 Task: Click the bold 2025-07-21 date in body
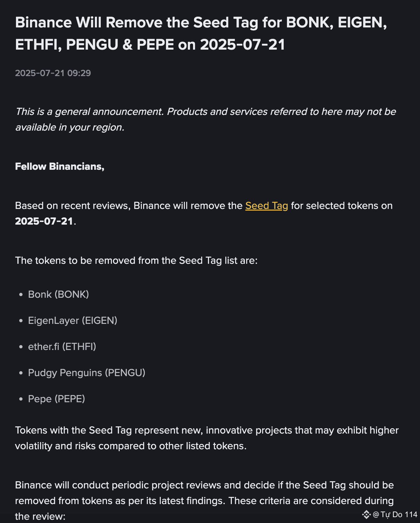click(x=44, y=221)
